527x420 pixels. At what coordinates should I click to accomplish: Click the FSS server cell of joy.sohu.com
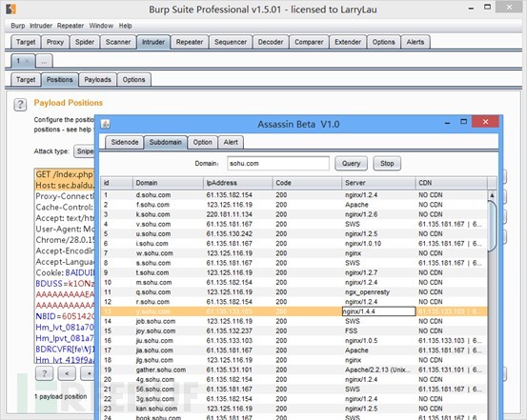coord(378,331)
